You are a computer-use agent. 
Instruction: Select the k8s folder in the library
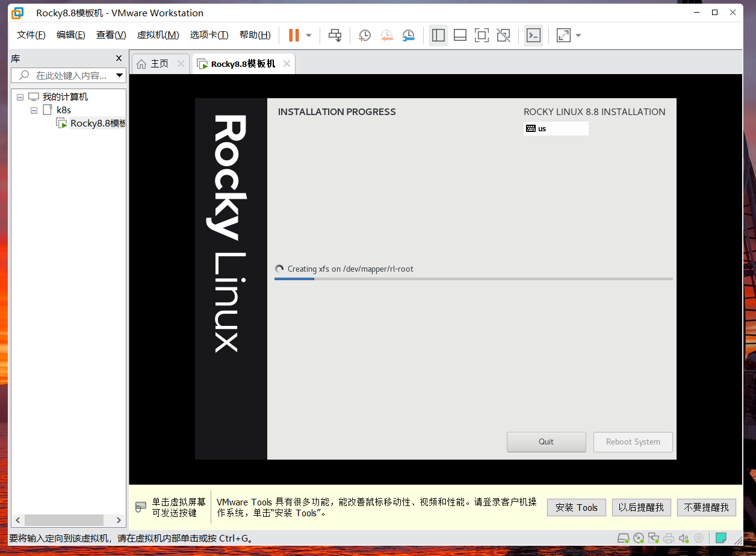point(64,110)
